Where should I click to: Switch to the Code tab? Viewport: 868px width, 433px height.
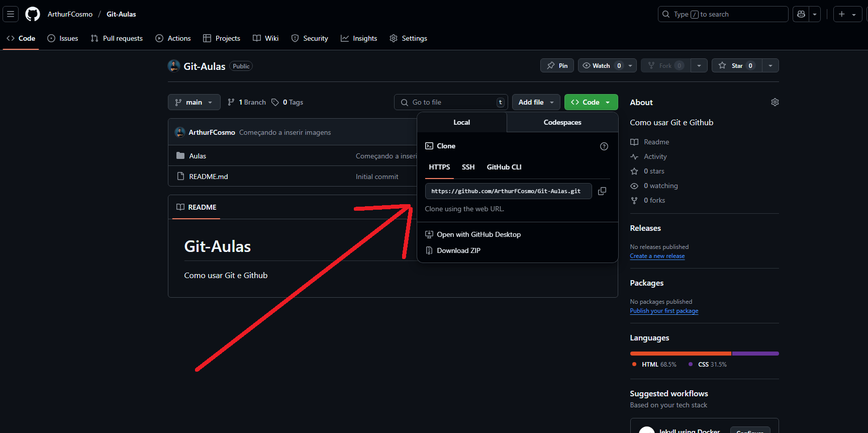(x=21, y=38)
